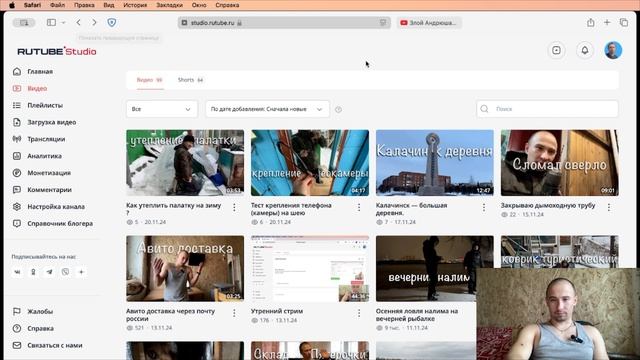Open the user profile avatar
This screenshot has height=360, width=640.
click(613, 50)
